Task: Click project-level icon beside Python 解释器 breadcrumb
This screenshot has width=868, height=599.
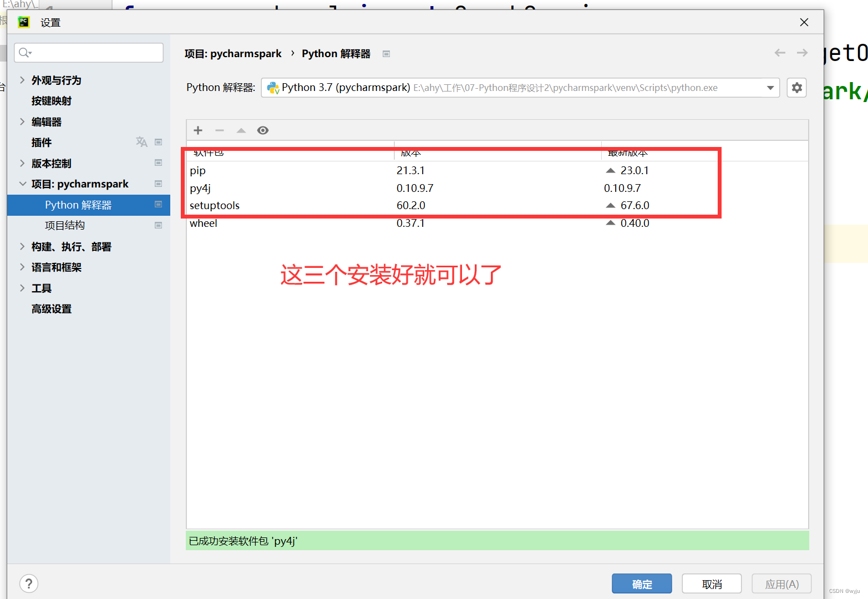Action: (387, 54)
